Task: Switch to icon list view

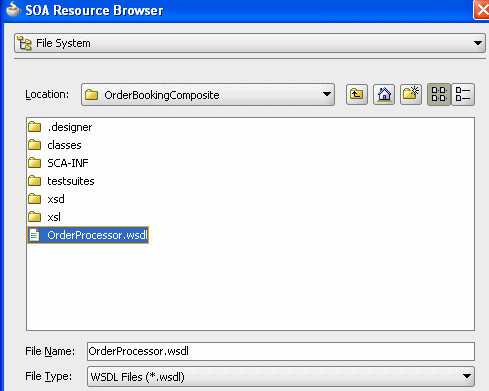Action: pyautogui.click(x=439, y=95)
